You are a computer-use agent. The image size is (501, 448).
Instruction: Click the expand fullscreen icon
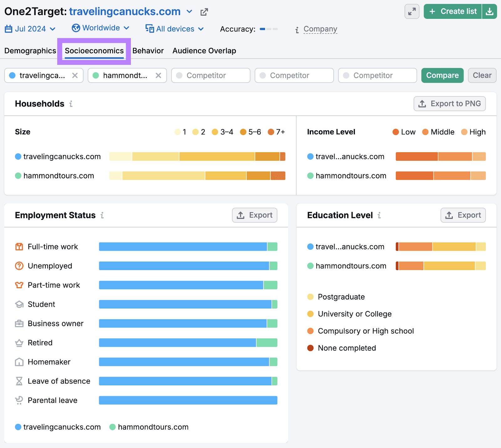(412, 12)
